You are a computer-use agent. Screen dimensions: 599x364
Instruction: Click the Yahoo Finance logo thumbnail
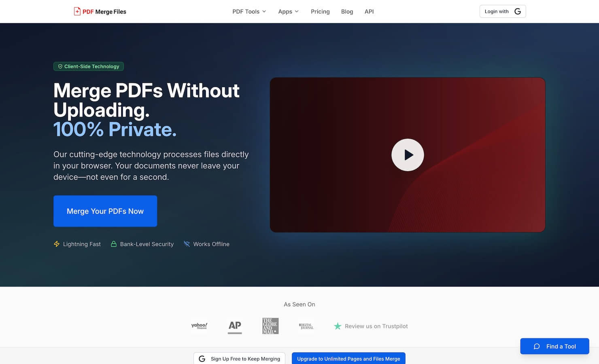[200, 326]
